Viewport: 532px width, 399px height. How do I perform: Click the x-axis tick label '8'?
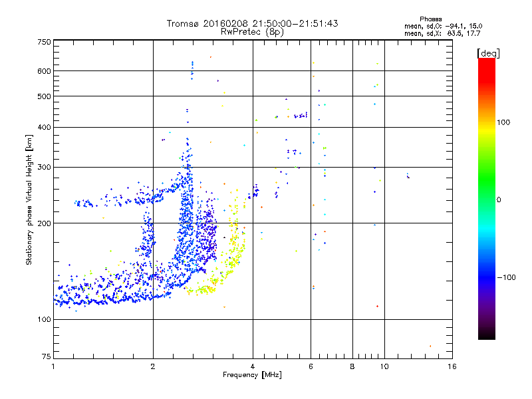coord(352,366)
